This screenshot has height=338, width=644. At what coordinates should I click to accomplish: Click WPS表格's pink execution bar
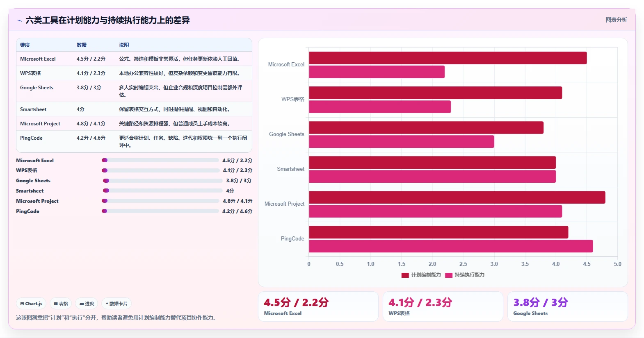(380, 107)
